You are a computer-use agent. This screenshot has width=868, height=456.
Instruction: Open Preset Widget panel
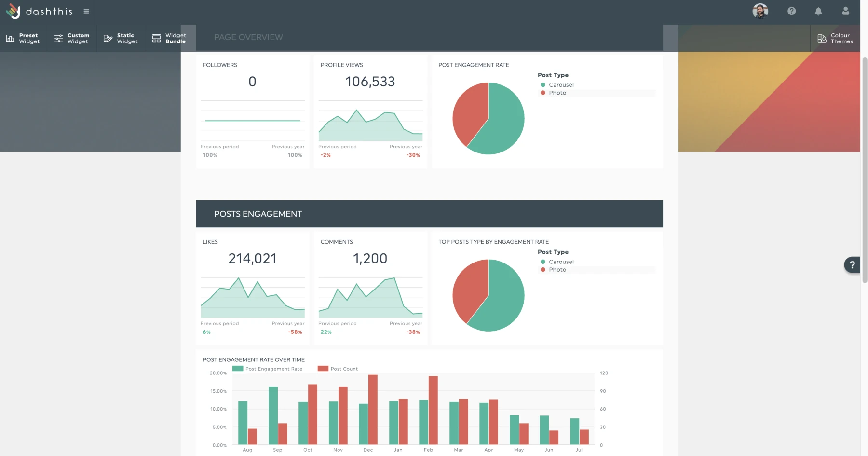click(x=23, y=38)
